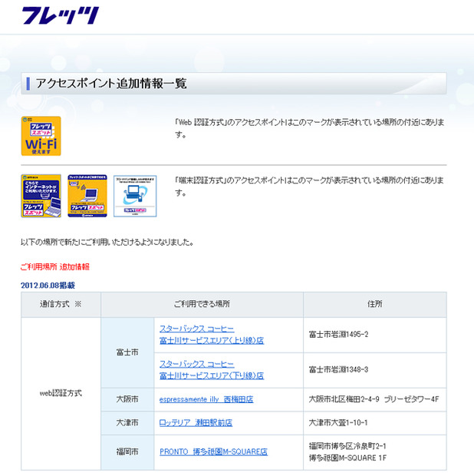Click address 大津市大萱1-10-1
The image size is (474, 476).
pos(338,422)
